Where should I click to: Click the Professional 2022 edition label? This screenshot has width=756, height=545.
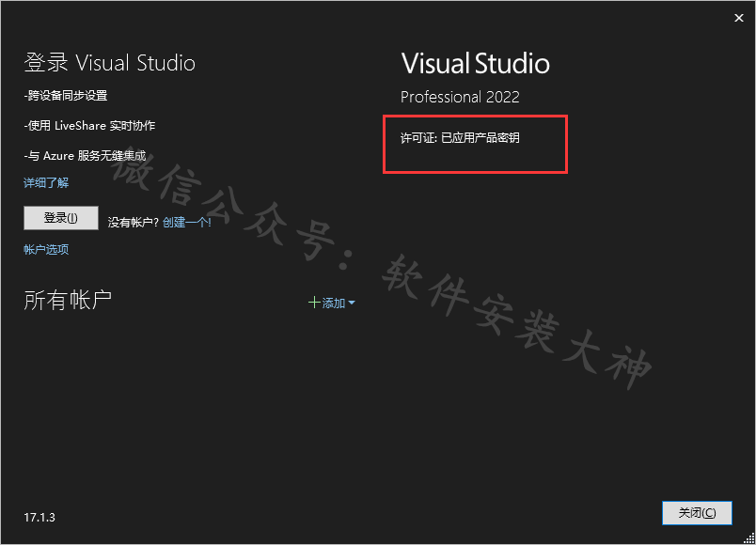(460, 97)
